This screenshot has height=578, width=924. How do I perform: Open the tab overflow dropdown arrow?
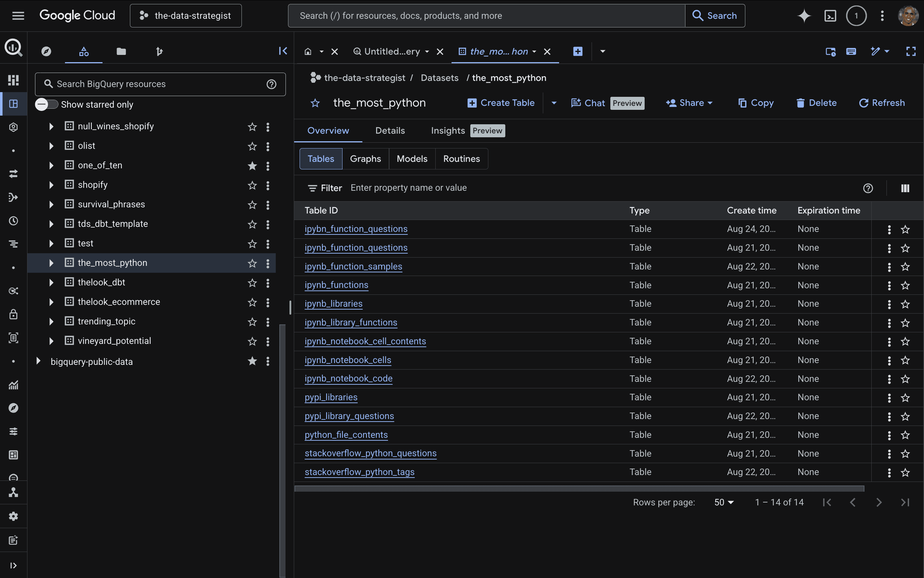pos(602,51)
